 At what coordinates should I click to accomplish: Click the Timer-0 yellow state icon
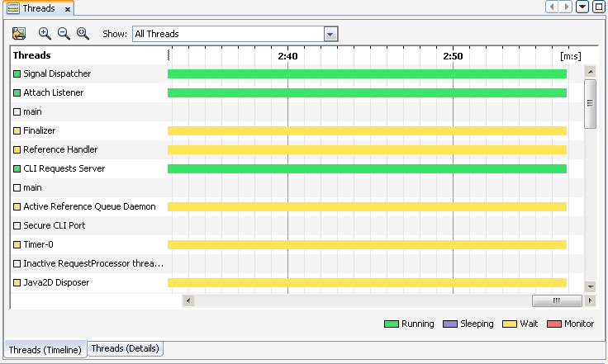pos(17,244)
